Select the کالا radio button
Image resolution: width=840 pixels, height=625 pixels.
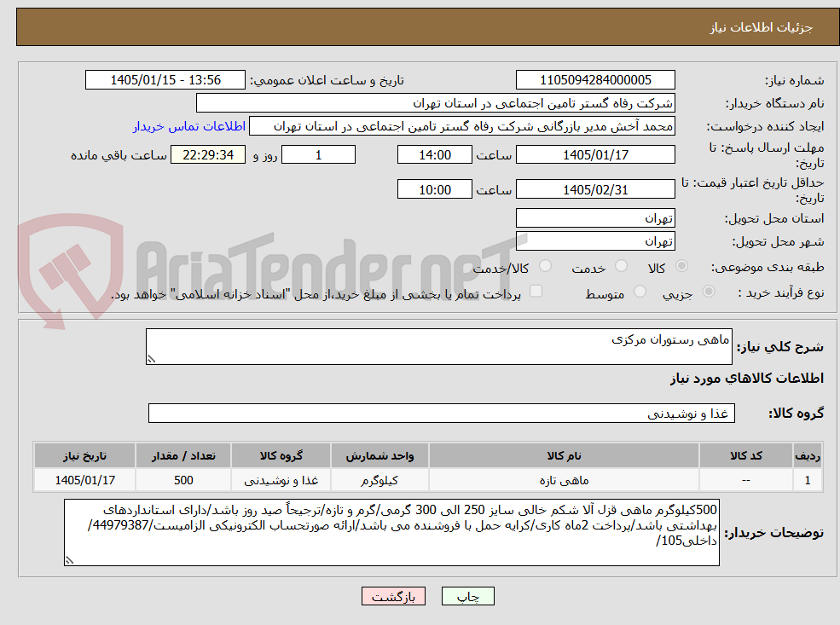pyautogui.click(x=681, y=266)
